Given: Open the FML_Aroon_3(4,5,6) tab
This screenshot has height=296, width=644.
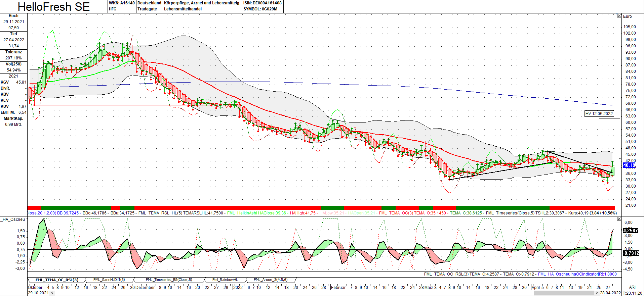Looking at the screenshot, I should pyautogui.click(x=271, y=280).
